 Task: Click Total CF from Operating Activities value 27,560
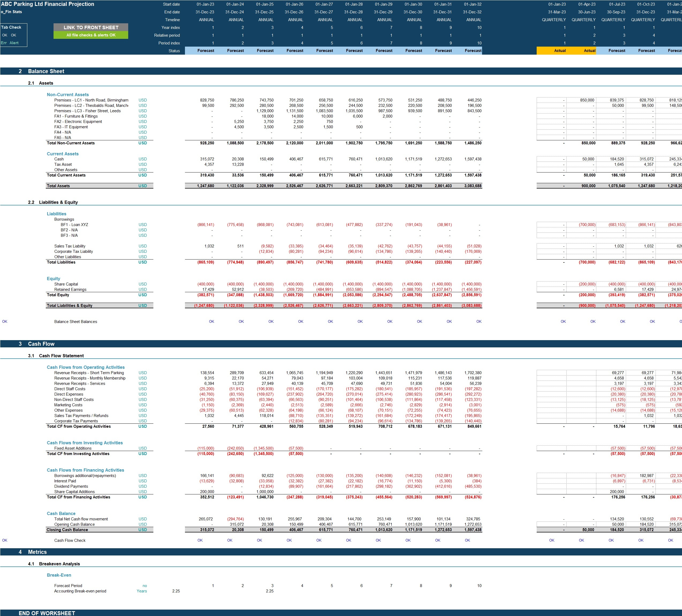208,426
